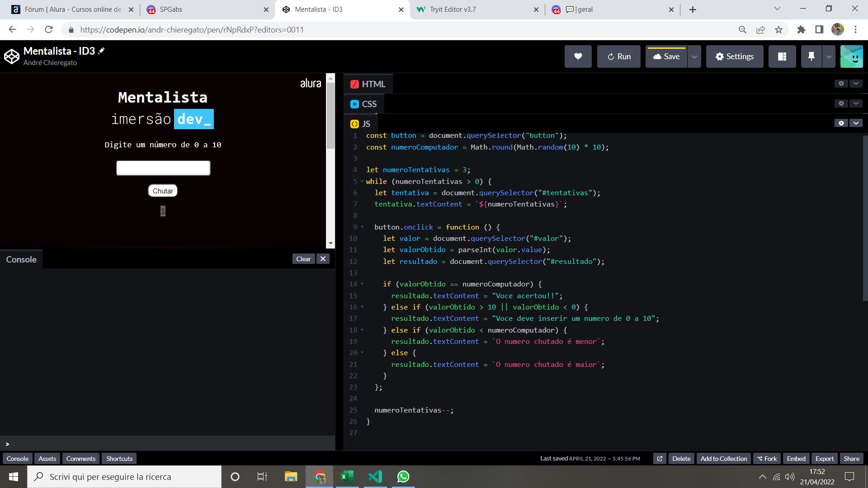
Task: Click the Save button to save project
Action: pos(666,56)
